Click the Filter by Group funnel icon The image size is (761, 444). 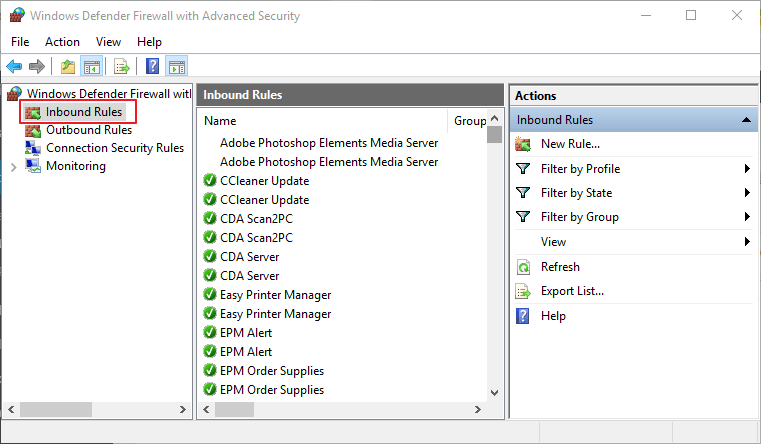click(523, 216)
